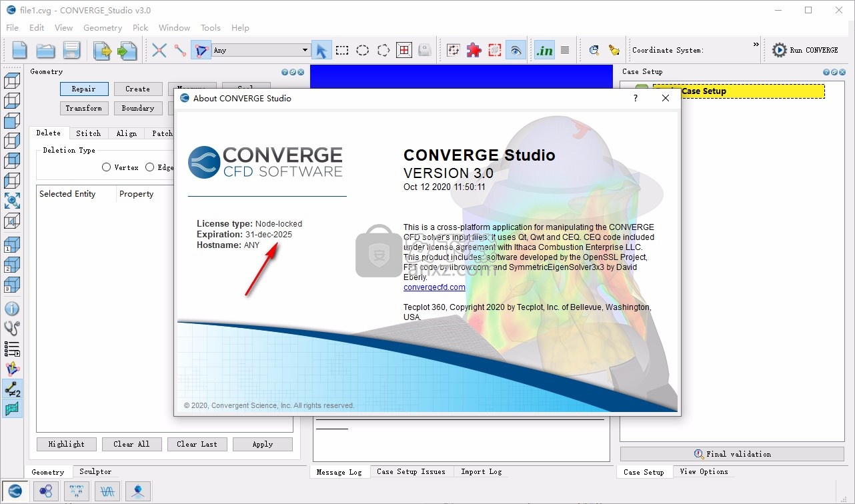Screen dimensions: 855x504
Task: Expand the toolbar overflow chevron
Action: click(x=756, y=45)
